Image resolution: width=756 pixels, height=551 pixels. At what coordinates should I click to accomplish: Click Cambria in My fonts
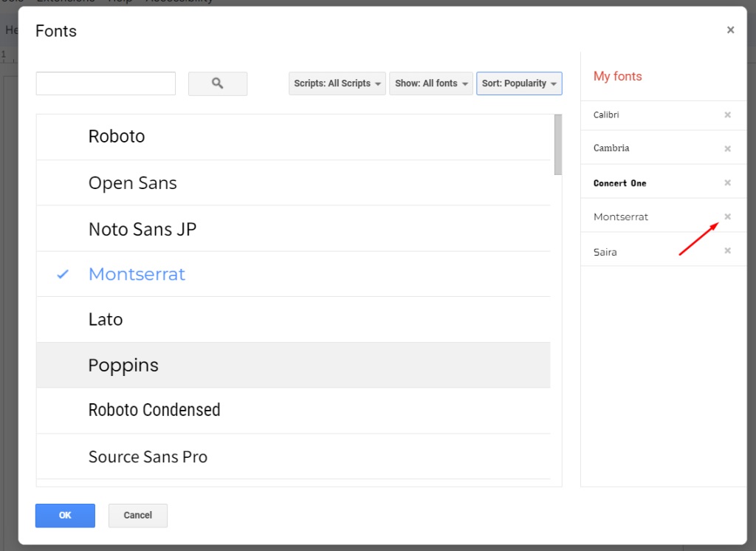pos(611,148)
